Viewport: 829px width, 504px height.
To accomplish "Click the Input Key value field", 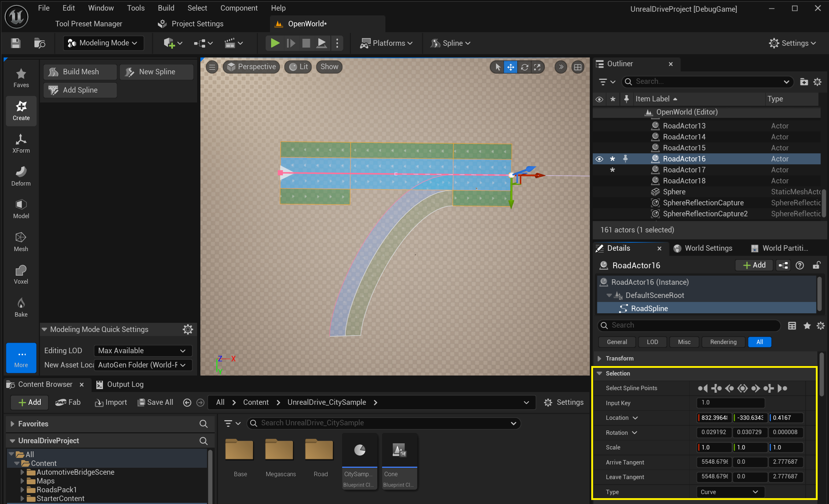I will (x=730, y=403).
